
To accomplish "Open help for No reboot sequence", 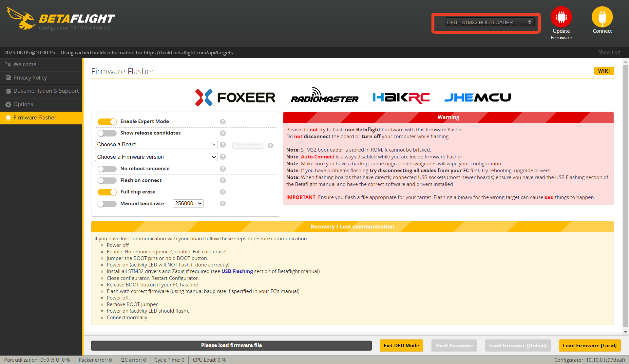I will 223,169.
